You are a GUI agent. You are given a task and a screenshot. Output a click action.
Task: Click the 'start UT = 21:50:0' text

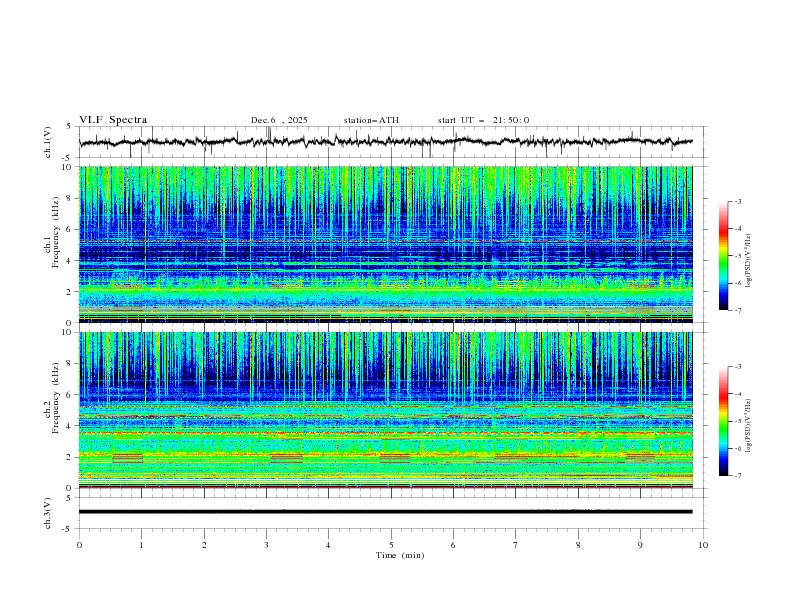tap(483, 120)
